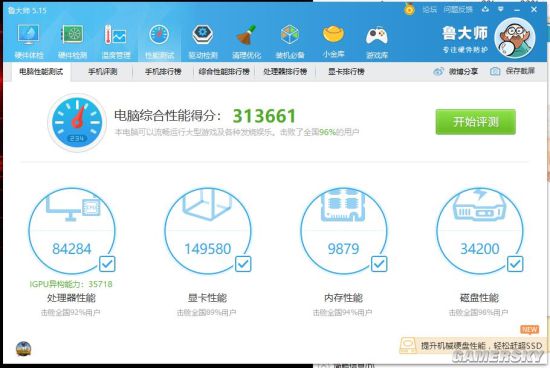Click the 保存截屏 save screenshot link
The height and width of the screenshot is (368, 550).
click(x=520, y=71)
